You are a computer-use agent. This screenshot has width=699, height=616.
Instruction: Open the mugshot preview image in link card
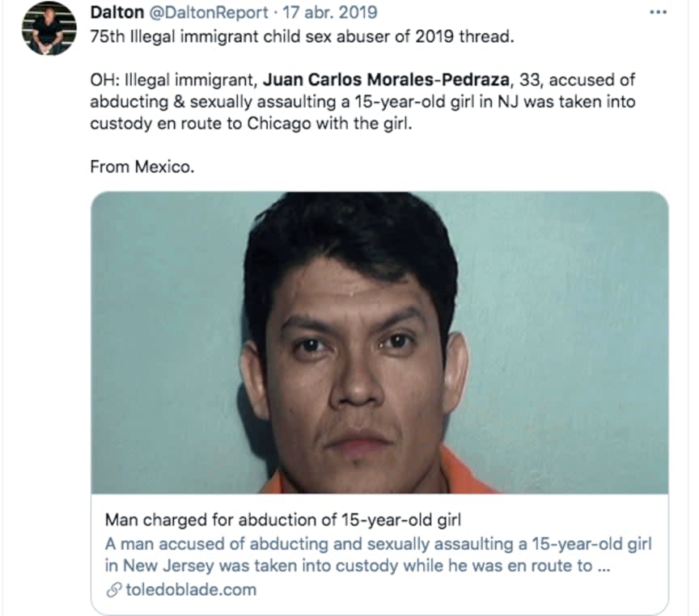[379, 343]
